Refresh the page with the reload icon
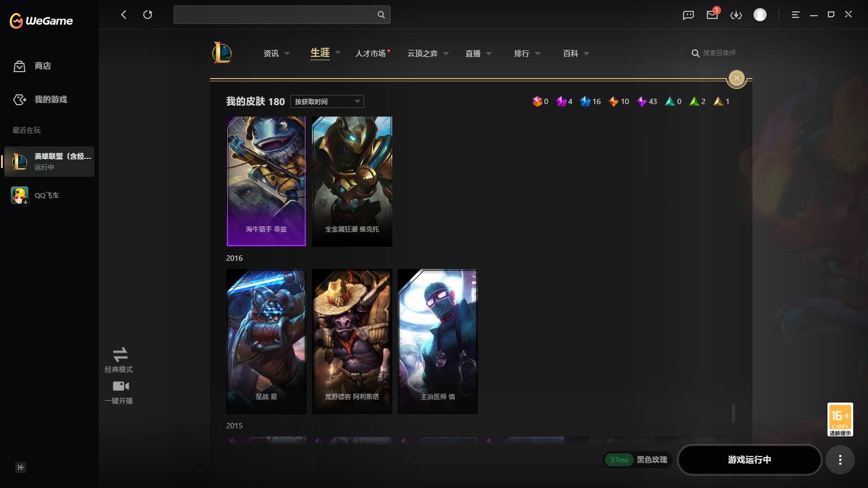Screen dimensions: 868x488 (148, 15)
